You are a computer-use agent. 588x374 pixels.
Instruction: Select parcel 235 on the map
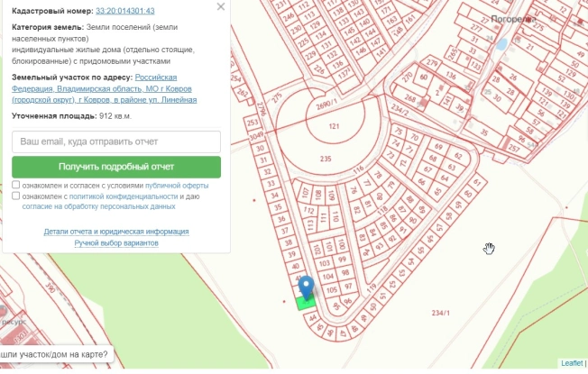[x=326, y=159]
